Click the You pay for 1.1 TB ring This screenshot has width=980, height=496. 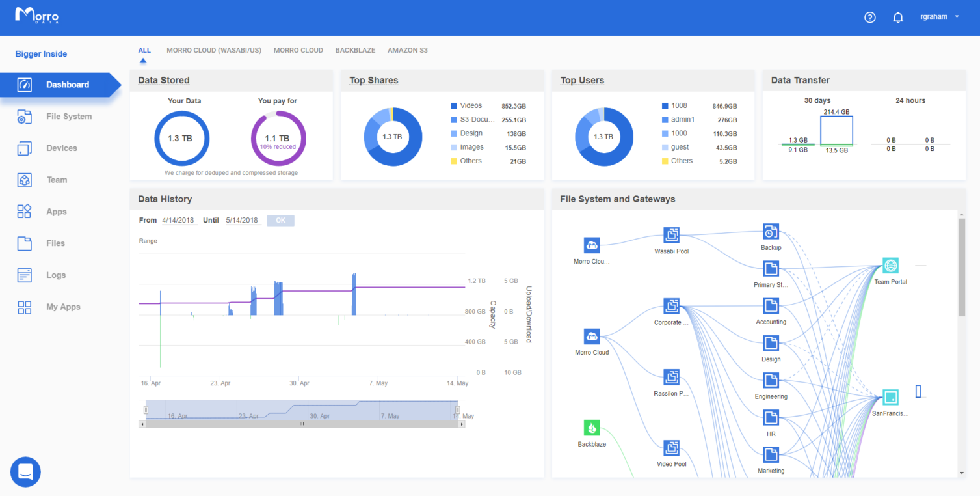(278, 138)
